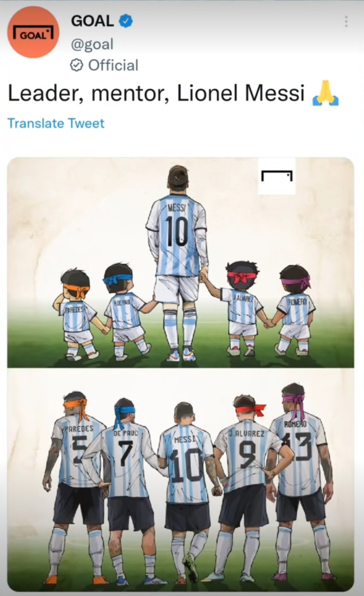Open the @goal handle
This screenshot has width=364, height=596.
pyautogui.click(x=92, y=44)
